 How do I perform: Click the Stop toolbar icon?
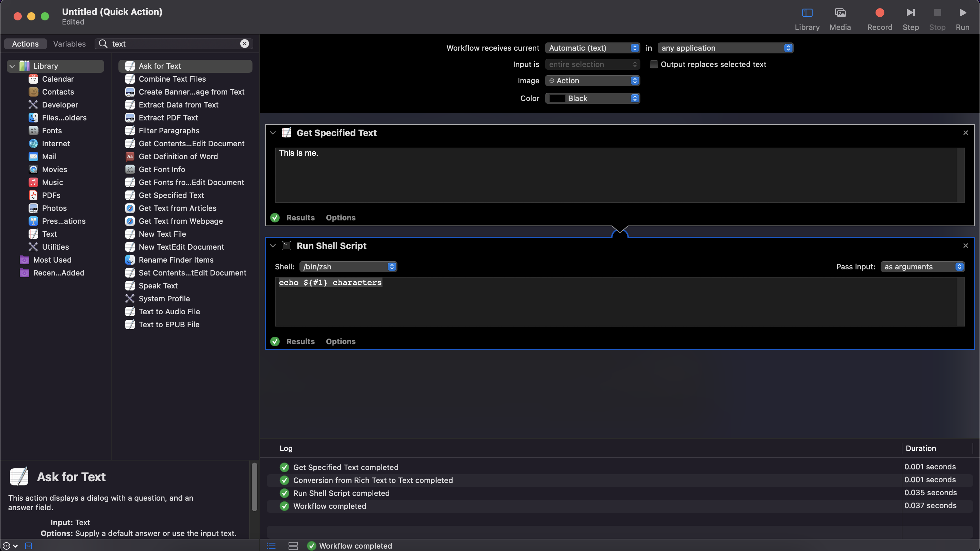click(937, 13)
